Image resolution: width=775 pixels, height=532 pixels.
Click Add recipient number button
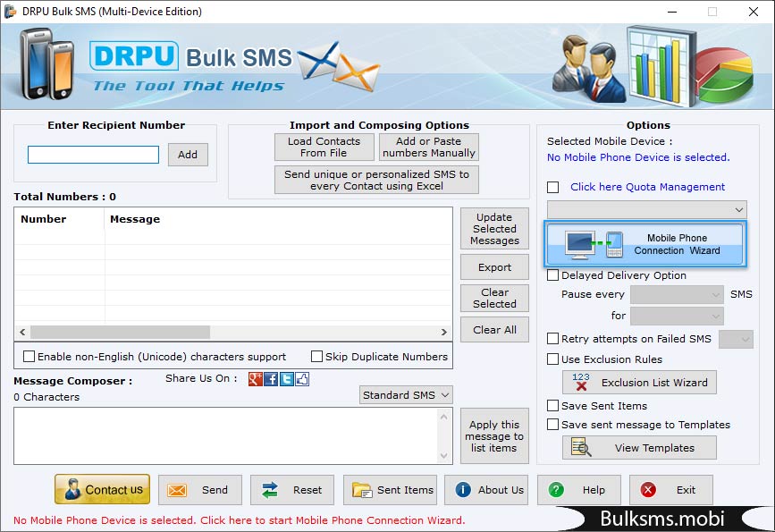tap(188, 155)
